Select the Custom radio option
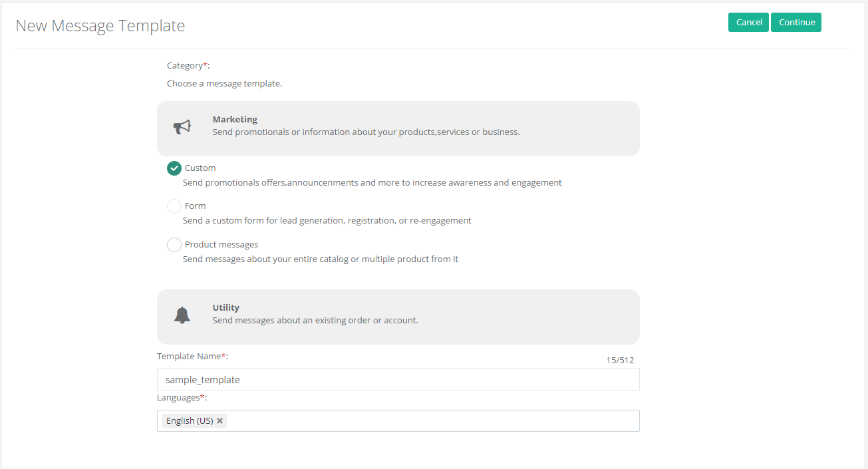The image size is (868, 469). [174, 168]
